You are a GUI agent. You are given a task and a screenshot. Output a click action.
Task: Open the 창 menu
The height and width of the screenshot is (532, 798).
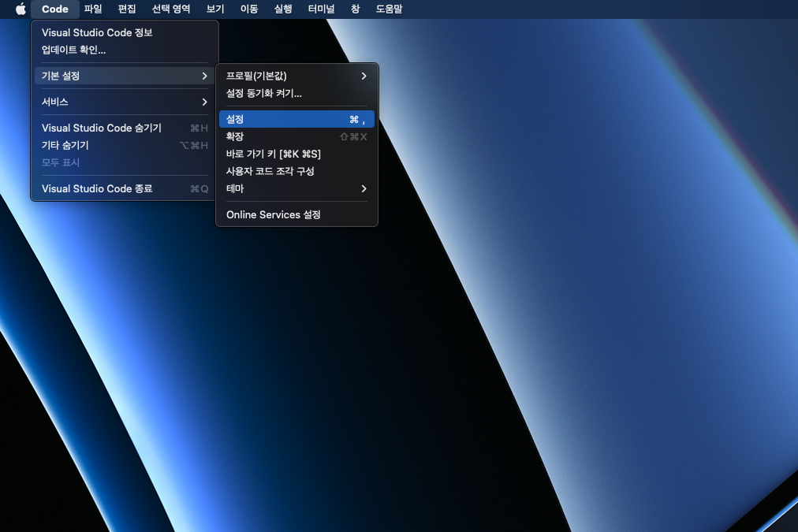[x=355, y=9]
